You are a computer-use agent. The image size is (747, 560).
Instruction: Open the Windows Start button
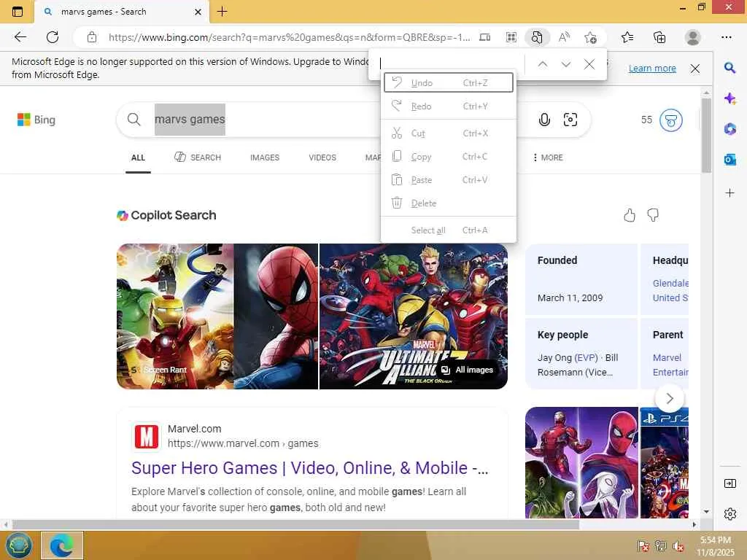click(18, 545)
